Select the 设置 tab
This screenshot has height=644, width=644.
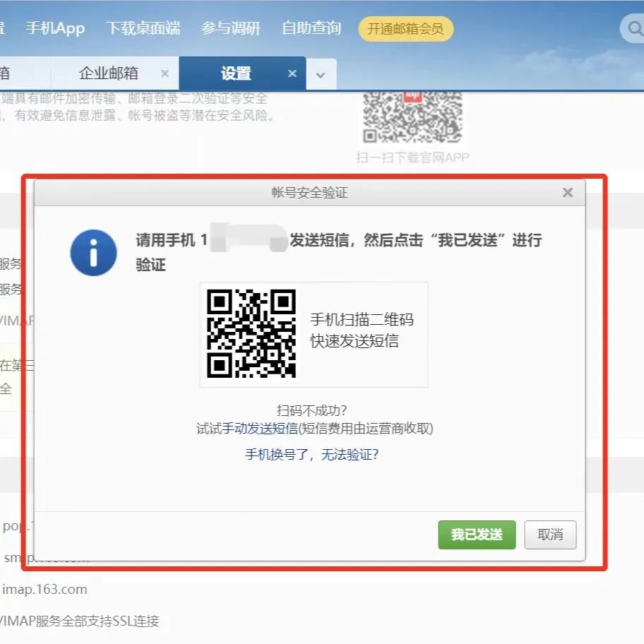(x=236, y=73)
